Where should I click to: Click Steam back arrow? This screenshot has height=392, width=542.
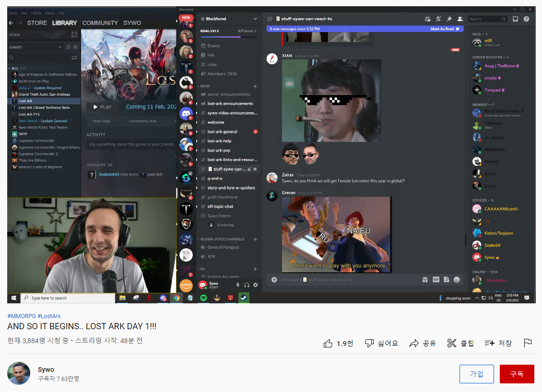11,23
